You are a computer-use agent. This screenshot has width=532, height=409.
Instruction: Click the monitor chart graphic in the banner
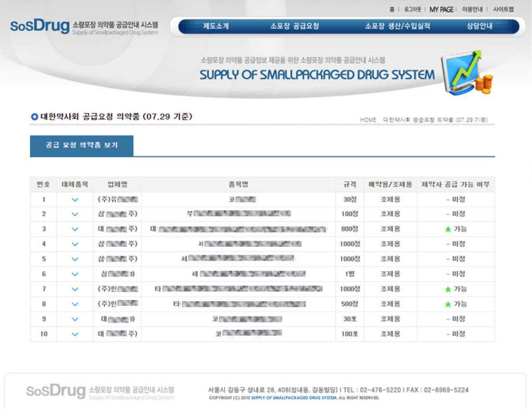pyautogui.click(x=467, y=73)
